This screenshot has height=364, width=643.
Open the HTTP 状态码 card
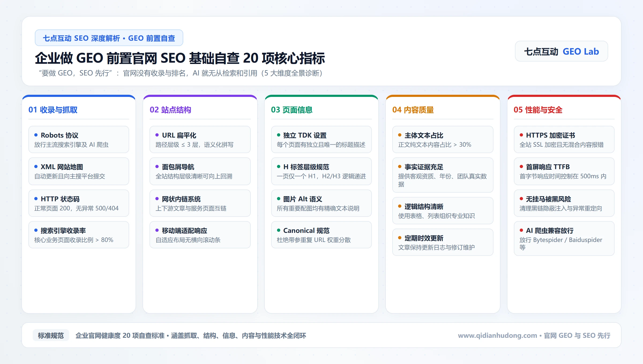tap(79, 203)
